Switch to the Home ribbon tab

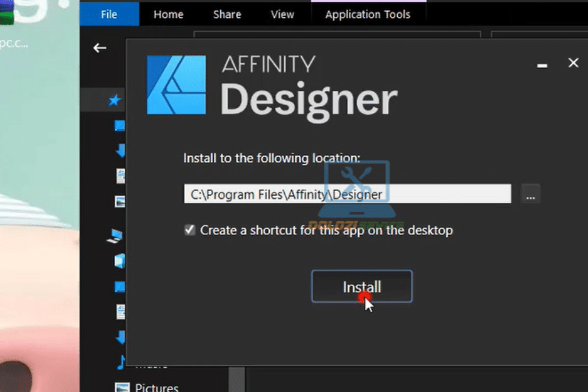pyautogui.click(x=168, y=14)
